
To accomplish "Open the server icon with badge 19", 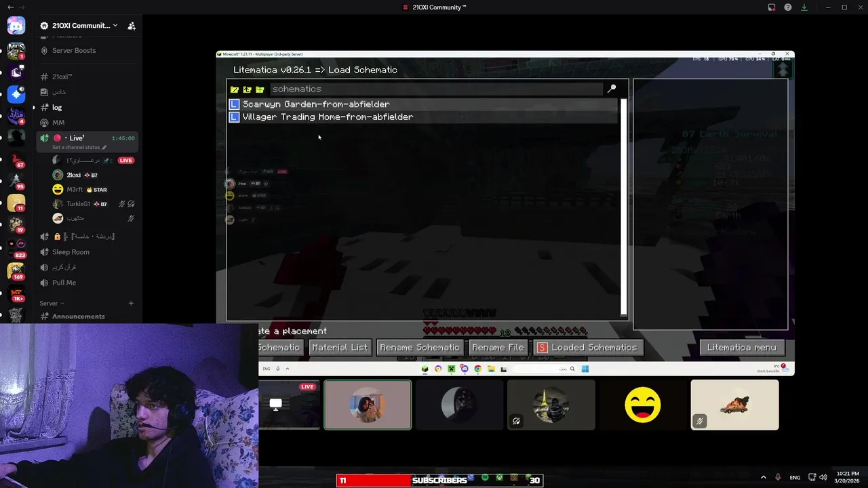I will click(16, 224).
